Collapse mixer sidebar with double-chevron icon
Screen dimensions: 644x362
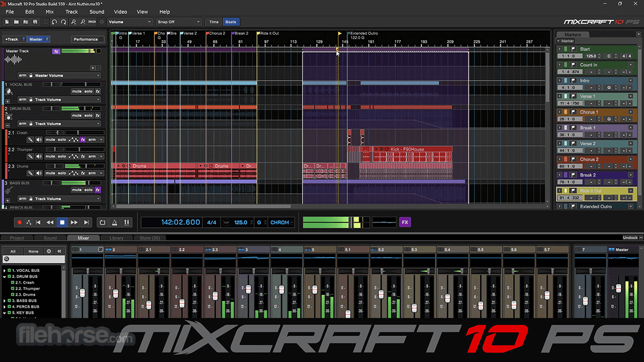click(60, 251)
